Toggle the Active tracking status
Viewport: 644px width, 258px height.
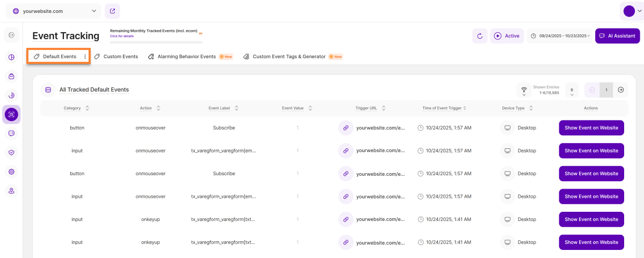point(507,36)
